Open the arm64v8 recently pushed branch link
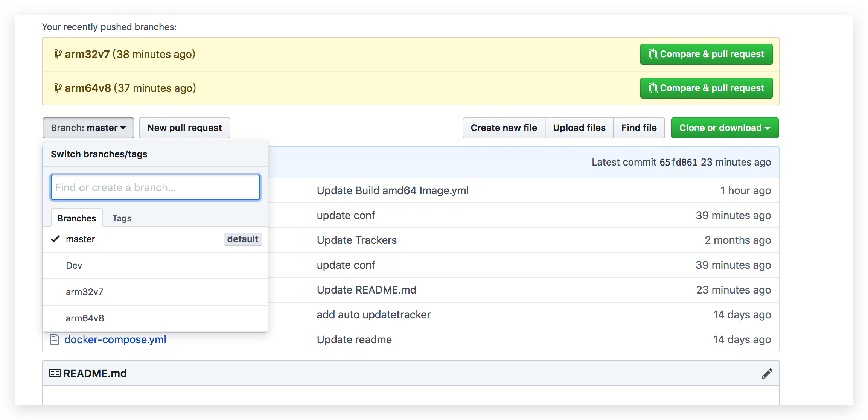This screenshot has height=420, width=868. pyautogui.click(x=88, y=88)
